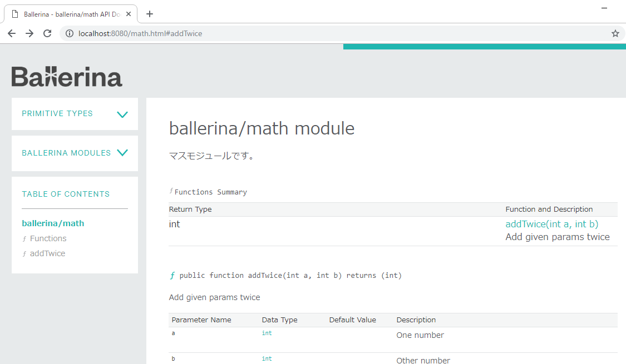Click 'Parameter Name' column header

click(201, 320)
